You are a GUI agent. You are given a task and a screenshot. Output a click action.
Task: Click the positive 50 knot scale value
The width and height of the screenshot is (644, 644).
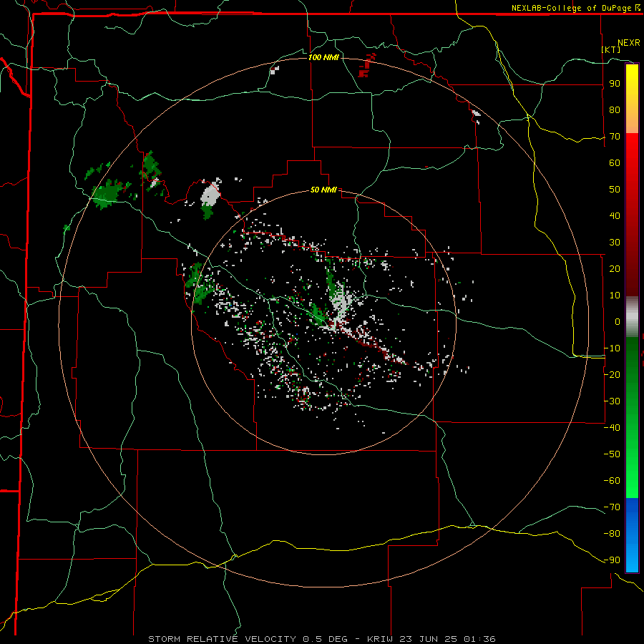[x=615, y=190]
